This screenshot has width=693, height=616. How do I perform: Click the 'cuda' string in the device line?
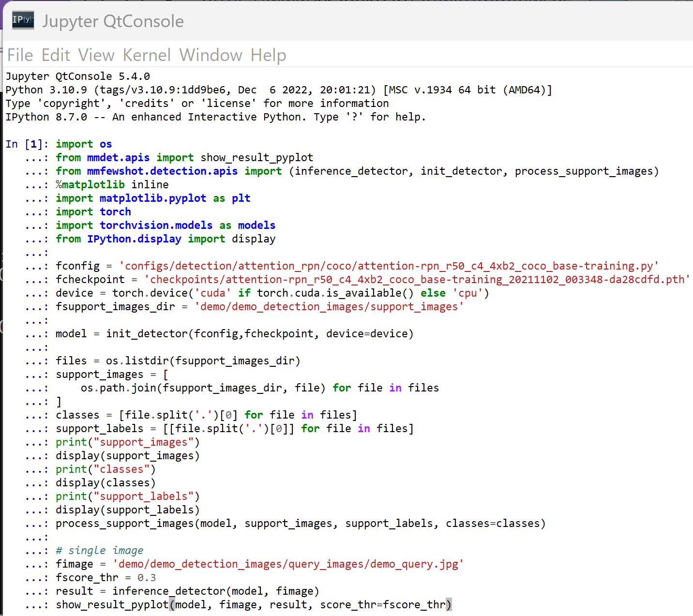click(213, 293)
